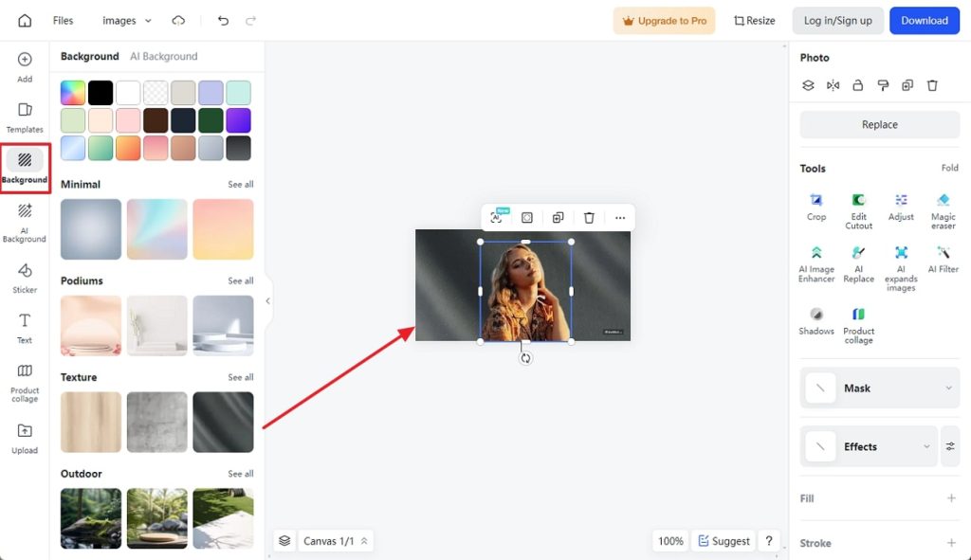The image size is (971, 560).
Task: Click the delete trash icon above image
Action: point(589,218)
